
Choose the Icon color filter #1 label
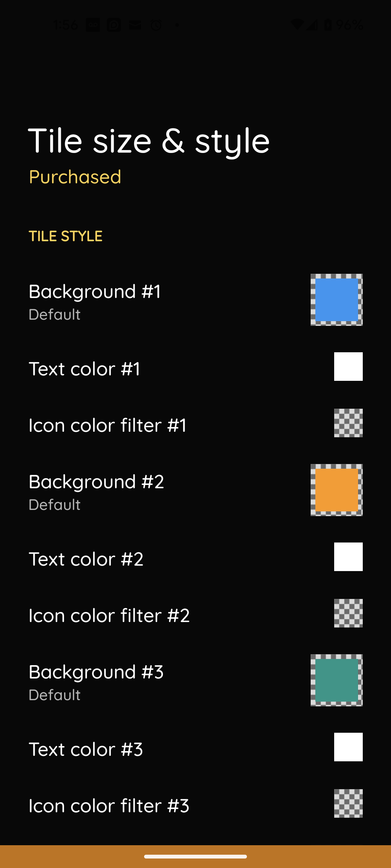108,425
